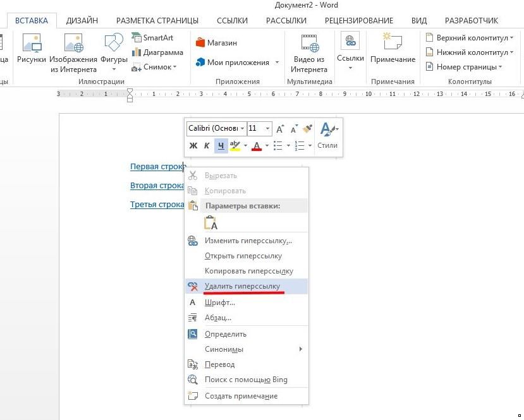Expand font color dropdown arrow
524x420 pixels.
tap(267, 145)
